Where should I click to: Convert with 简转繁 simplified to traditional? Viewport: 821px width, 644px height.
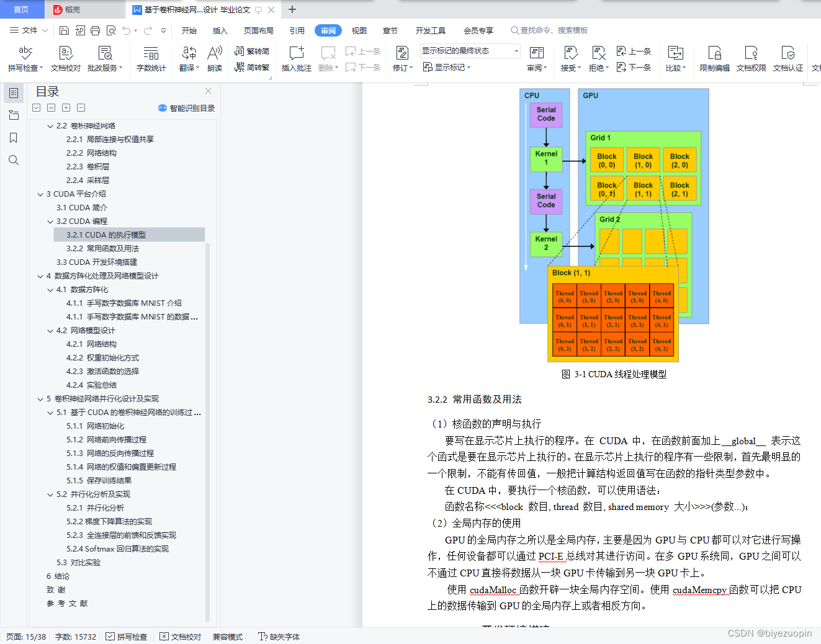click(x=252, y=67)
